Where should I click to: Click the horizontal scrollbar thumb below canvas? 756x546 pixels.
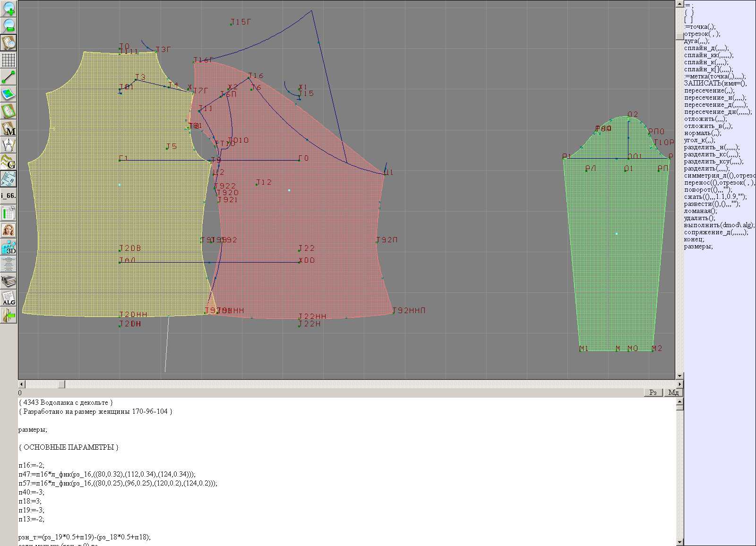tap(61, 384)
